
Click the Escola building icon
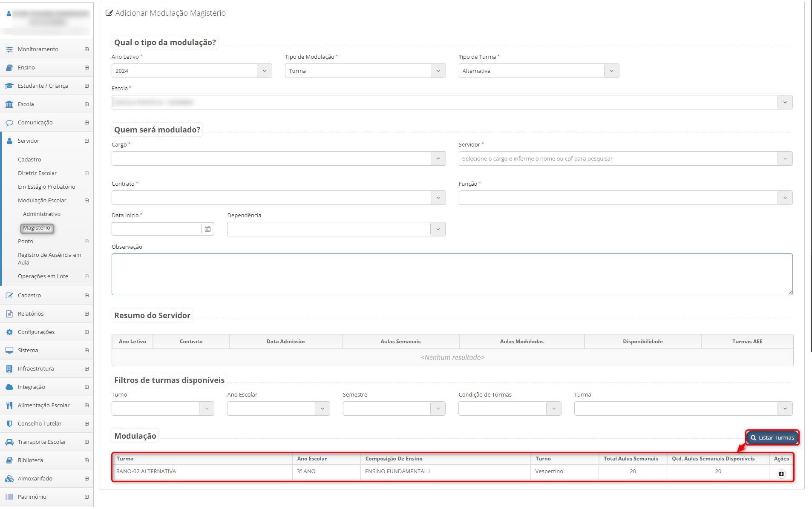9,104
